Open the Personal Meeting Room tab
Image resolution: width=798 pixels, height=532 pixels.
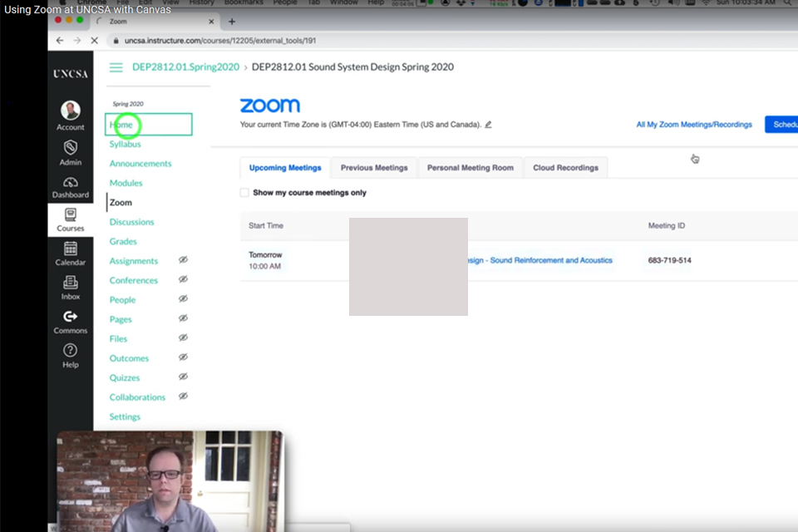(x=470, y=168)
